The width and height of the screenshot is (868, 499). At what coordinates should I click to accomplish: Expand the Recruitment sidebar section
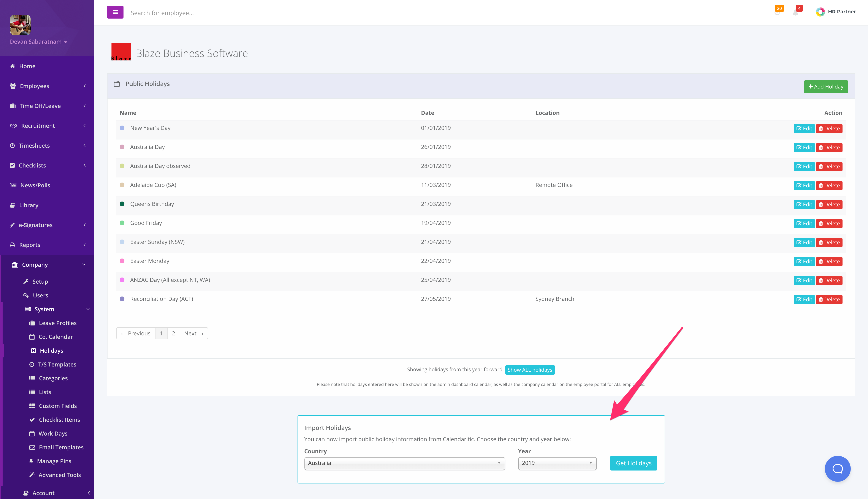tap(47, 126)
